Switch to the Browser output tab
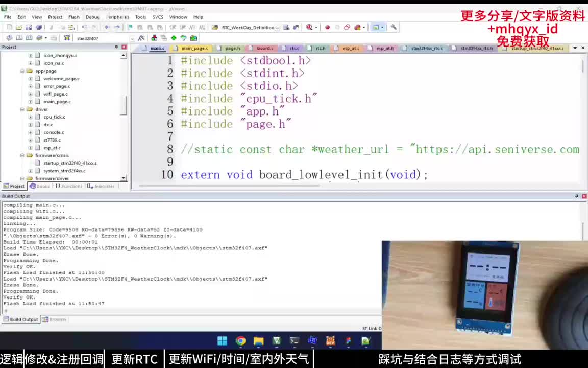This screenshot has height=368, width=588. 55,319
